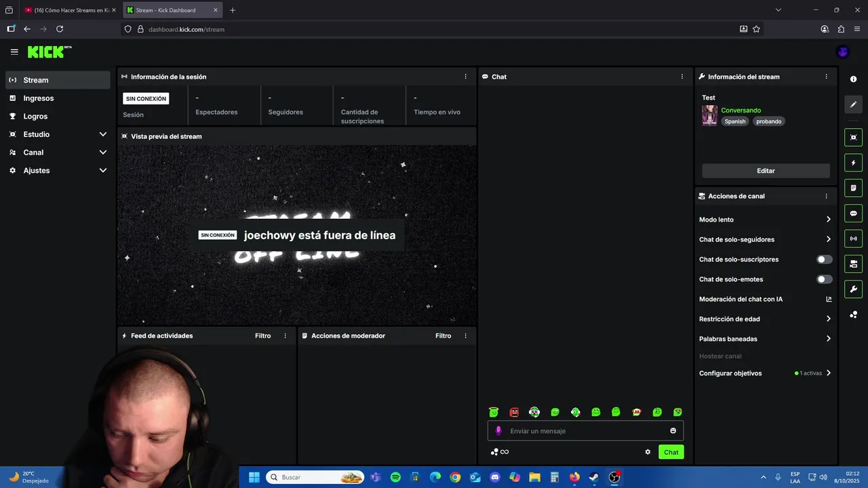Open Discord from the Windows taskbar
Image resolution: width=868 pixels, height=488 pixels.
[x=494, y=477]
